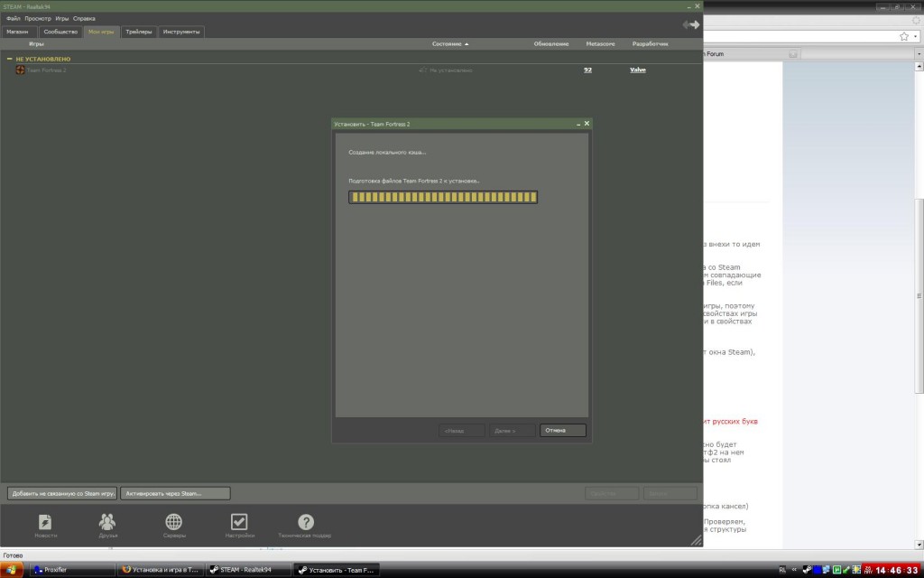Click the green uTorrent tray icon
Image resolution: width=924 pixels, height=578 pixels.
pyautogui.click(x=836, y=570)
